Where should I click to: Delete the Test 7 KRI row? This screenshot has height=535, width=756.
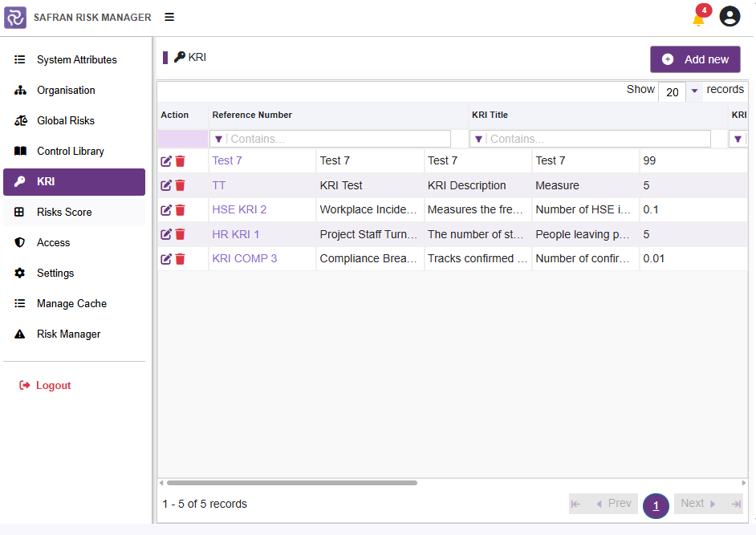click(181, 161)
